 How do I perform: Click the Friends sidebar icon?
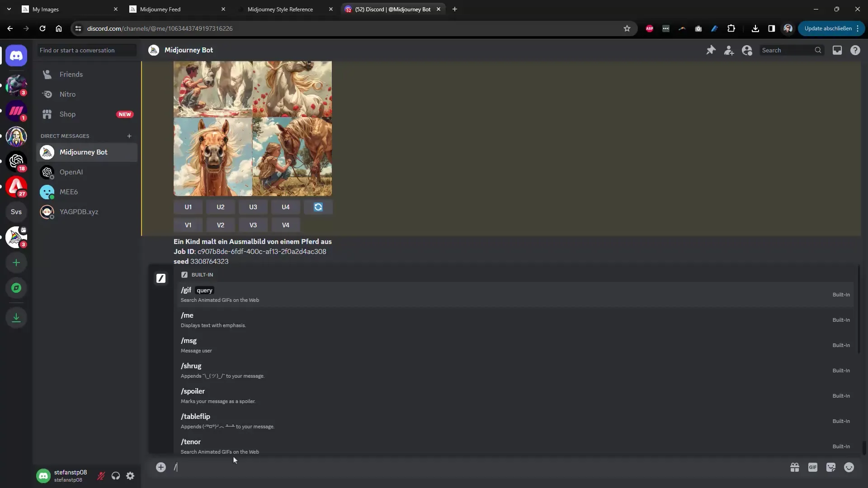pyautogui.click(x=47, y=74)
